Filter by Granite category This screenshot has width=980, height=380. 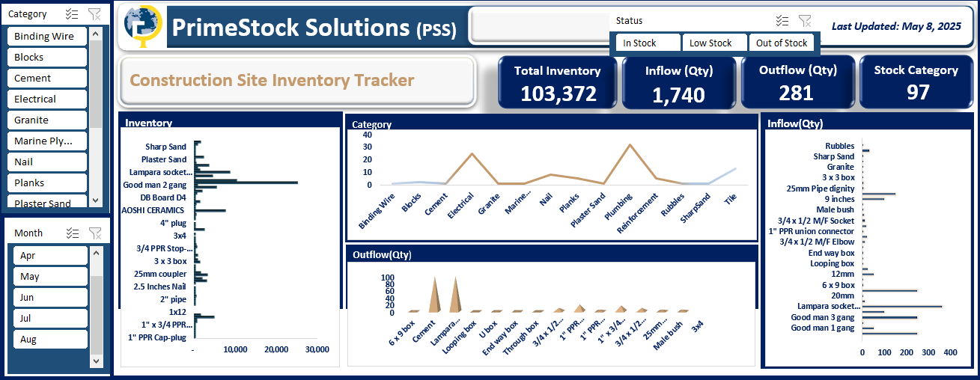coord(47,120)
